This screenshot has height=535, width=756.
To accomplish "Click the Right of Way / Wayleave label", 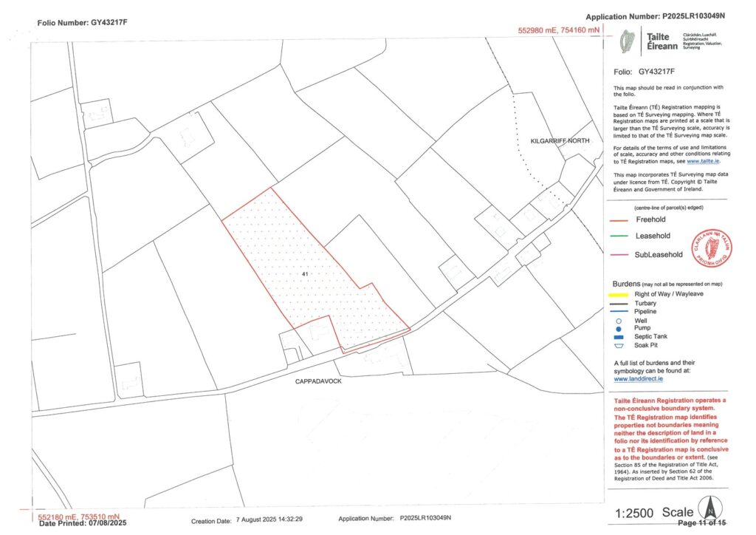I will (669, 294).
